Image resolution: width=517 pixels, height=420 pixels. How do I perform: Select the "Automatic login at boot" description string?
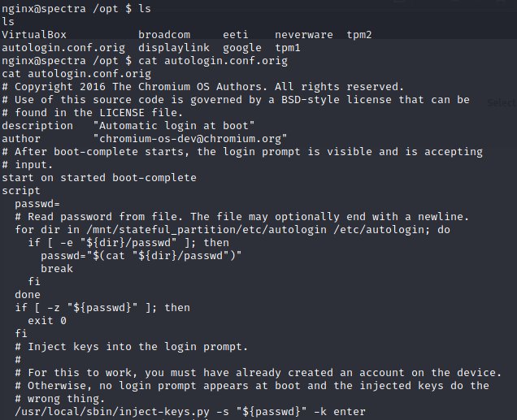(x=174, y=126)
